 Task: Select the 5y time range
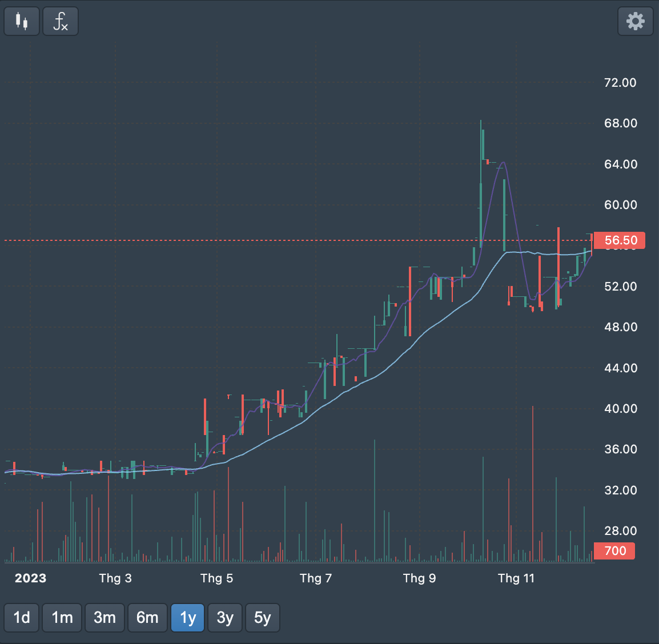(x=262, y=618)
